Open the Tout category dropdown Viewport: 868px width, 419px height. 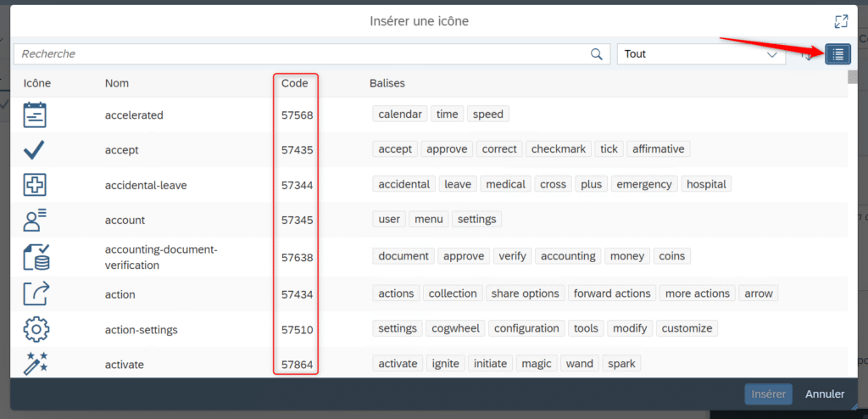pyautogui.click(x=702, y=54)
